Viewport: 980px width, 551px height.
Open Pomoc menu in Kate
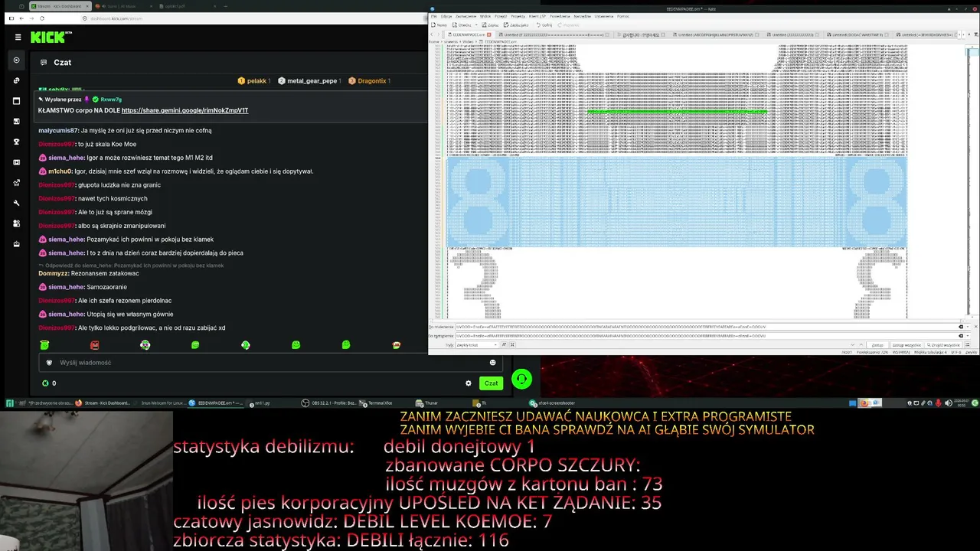coord(622,16)
